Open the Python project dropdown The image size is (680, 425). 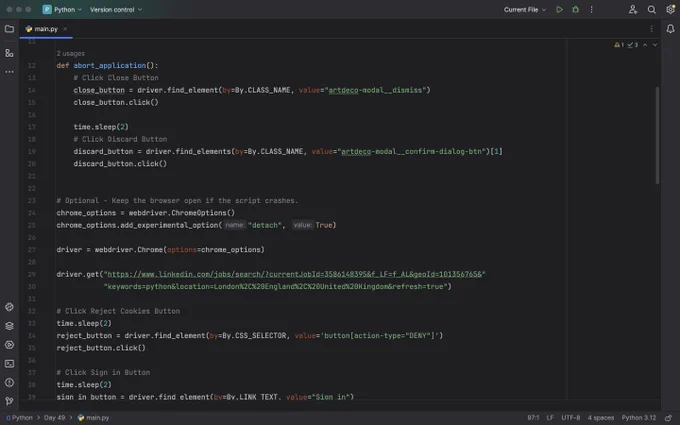click(62, 9)
